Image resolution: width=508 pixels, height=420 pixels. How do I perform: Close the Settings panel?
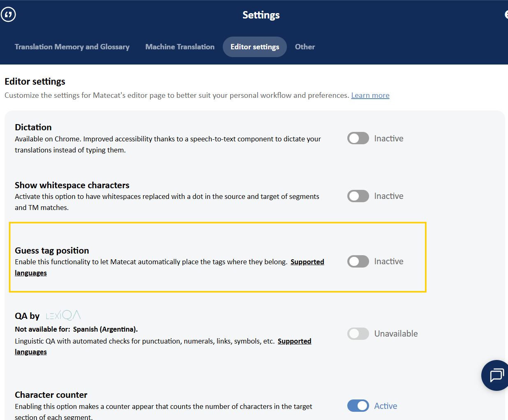point(506,15)
